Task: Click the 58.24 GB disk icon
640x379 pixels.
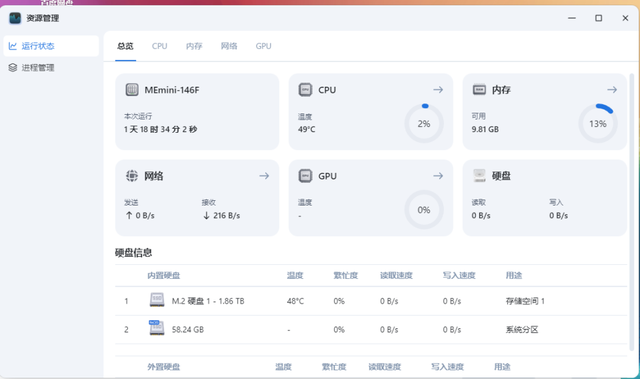Action: 157,328
